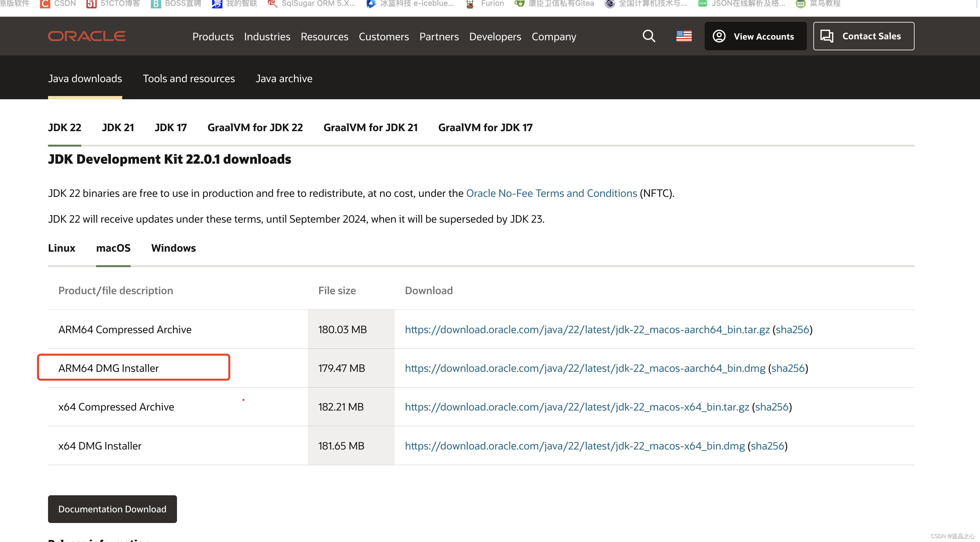Open the 我的智联 bookmark
The height and width of the screenshot is (542, 980).
click(x=235, y=4)
